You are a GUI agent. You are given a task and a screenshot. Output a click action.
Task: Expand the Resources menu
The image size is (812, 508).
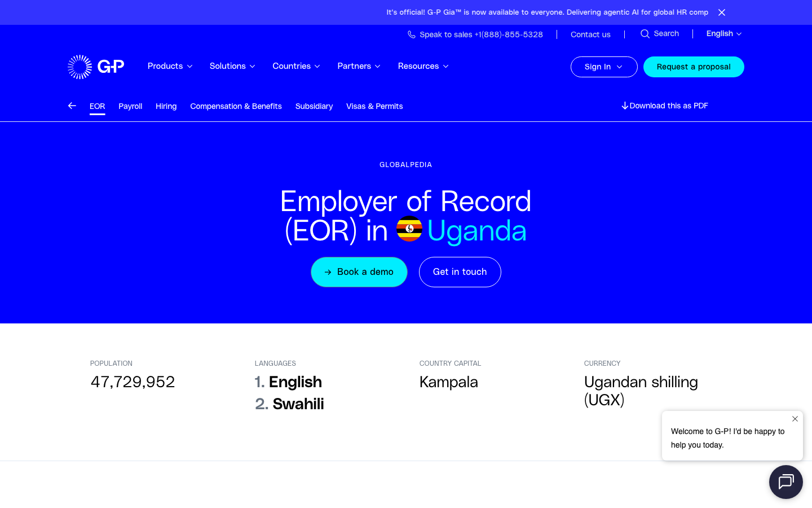click(423, 66)
